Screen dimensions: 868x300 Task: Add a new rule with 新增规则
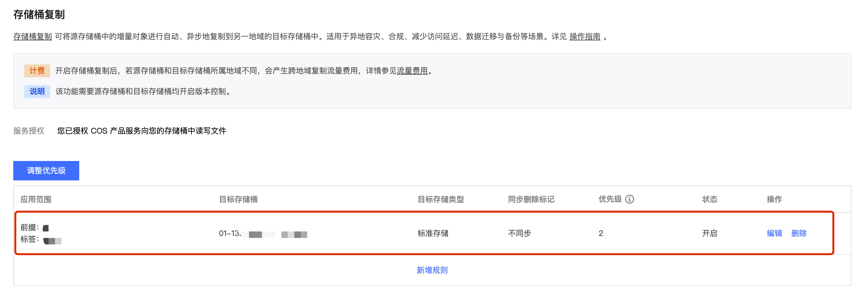(432, 270)
